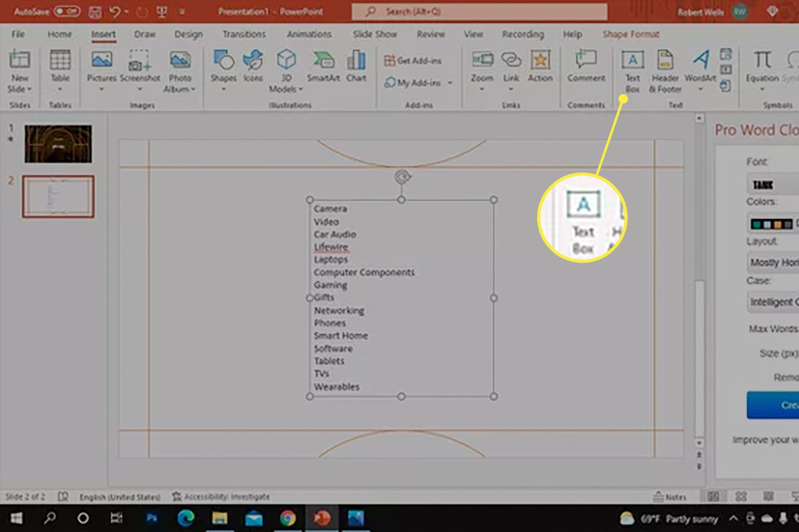Click Accessibility: Investigate in status bar

tap(220, 497)
